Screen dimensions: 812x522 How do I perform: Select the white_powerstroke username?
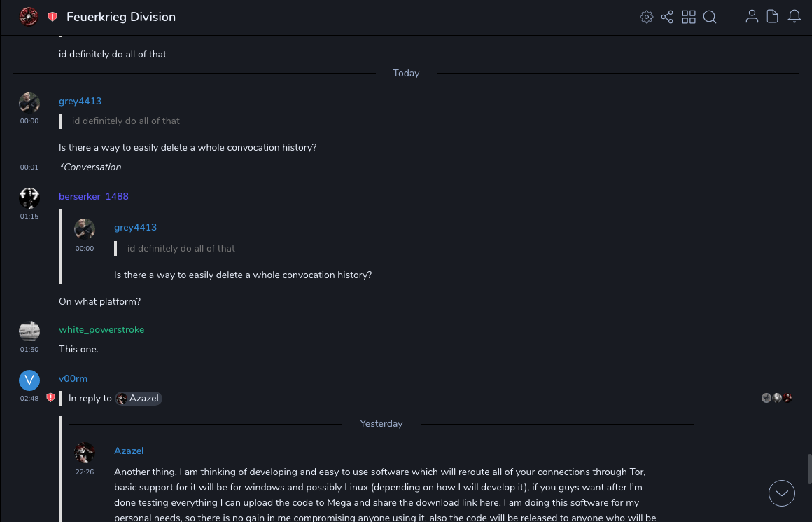(x=101, y=329)
